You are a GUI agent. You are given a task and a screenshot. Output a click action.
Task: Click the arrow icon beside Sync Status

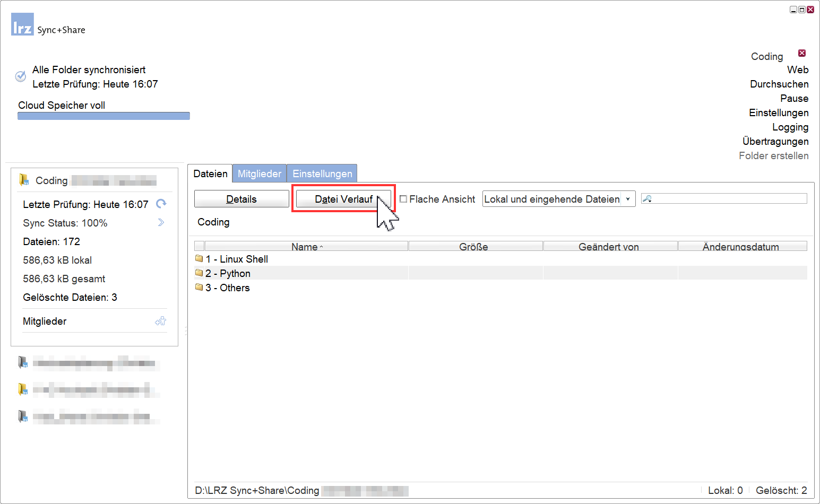coord(161,222)
